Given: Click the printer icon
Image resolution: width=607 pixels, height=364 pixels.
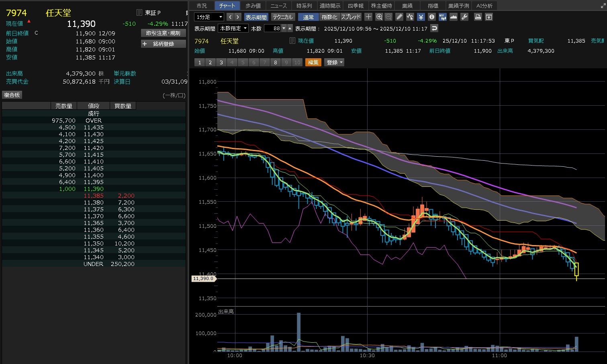Looking at the screenshot, I should click(x=478, y=17).
